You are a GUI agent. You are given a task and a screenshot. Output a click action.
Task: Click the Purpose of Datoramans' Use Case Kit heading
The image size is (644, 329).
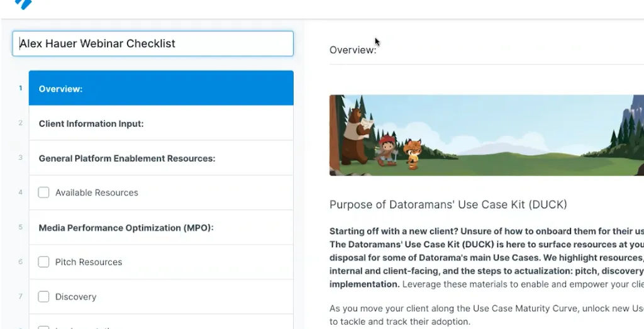coord(448,204)
